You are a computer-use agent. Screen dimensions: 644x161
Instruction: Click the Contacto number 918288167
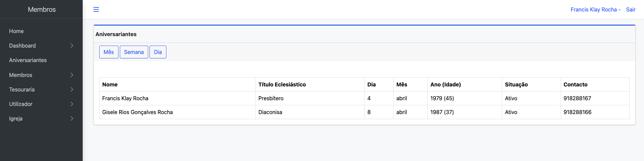pyautogui.click(x=577, y=98)
